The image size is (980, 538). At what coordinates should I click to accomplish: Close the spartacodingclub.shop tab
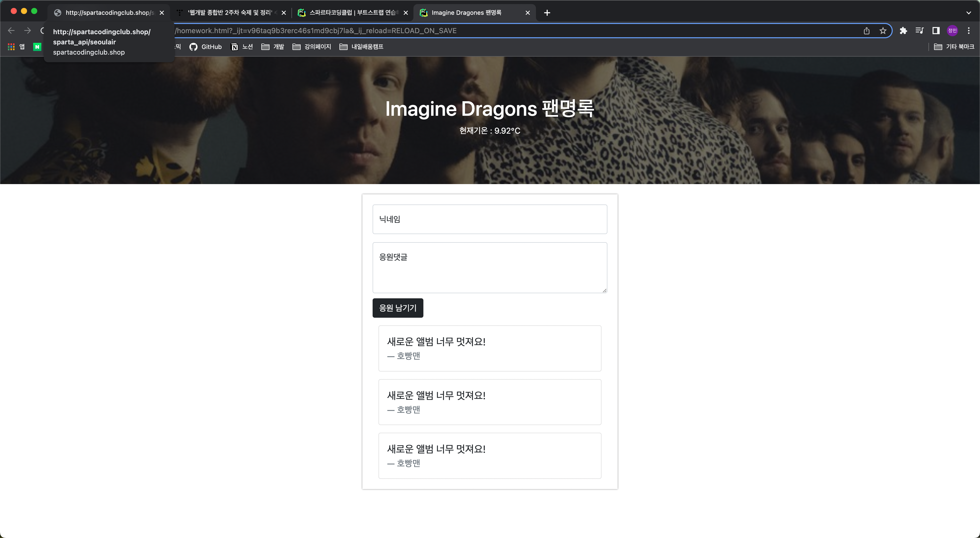162,12
